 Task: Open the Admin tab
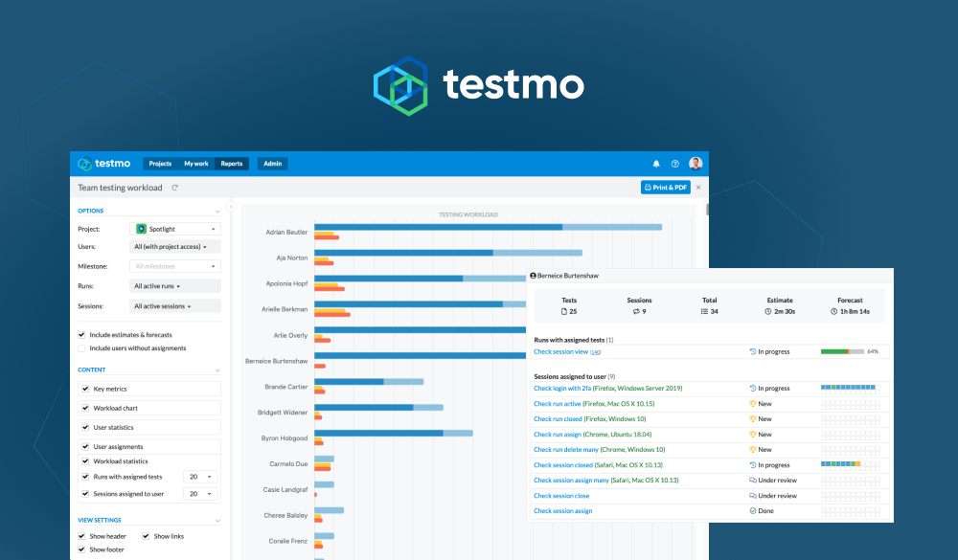coord(272,164)
